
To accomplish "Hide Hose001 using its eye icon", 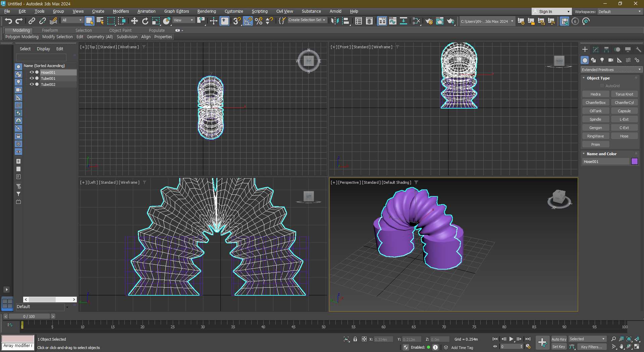I will (x=32, y=72).
